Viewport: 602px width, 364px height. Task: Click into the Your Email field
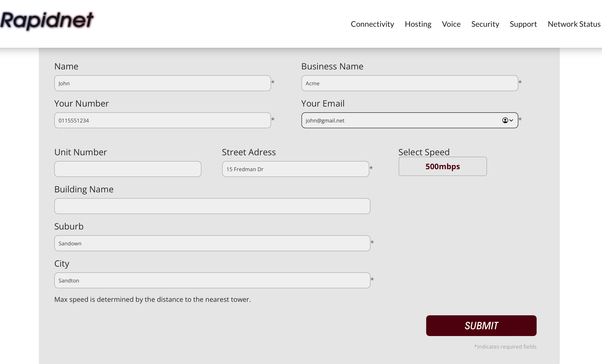click(398, 120)
